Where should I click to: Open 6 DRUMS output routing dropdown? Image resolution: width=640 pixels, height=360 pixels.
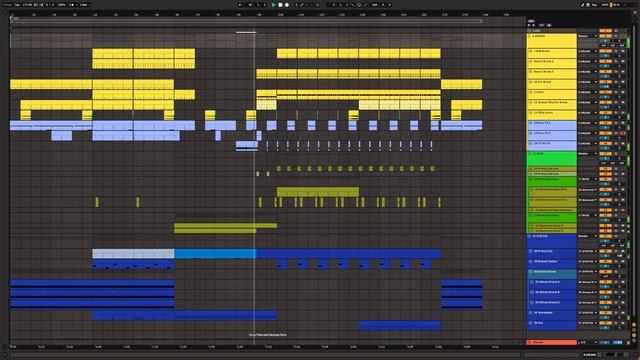[x=587, y=36]
